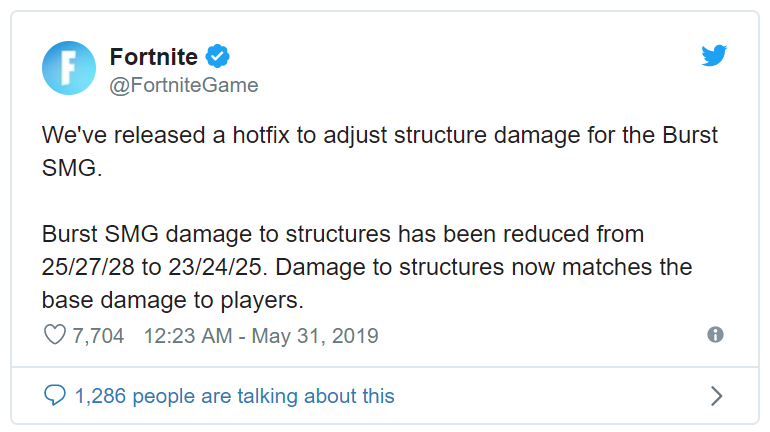Click the blue verified badge
The width and height of the screenshot is (770, 432).
point(218,56)
